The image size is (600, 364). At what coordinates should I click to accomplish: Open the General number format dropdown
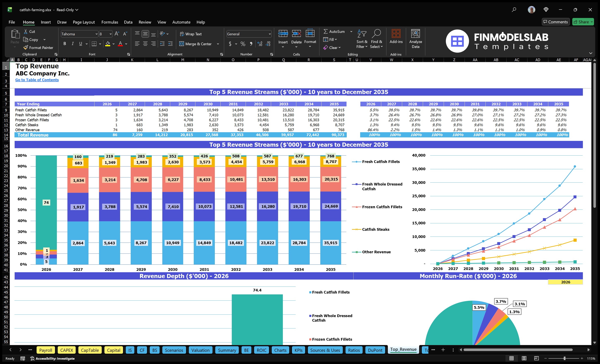coord(269,34)
